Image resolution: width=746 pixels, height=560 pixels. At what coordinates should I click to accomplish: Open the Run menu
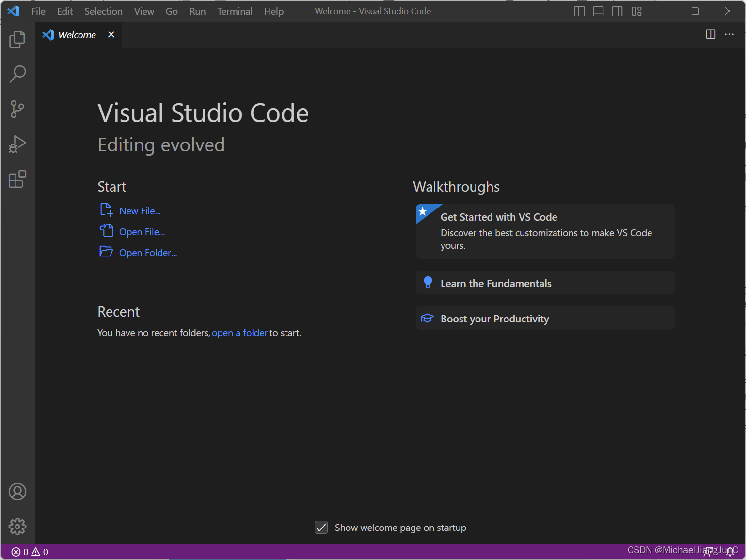coord(197,11)
